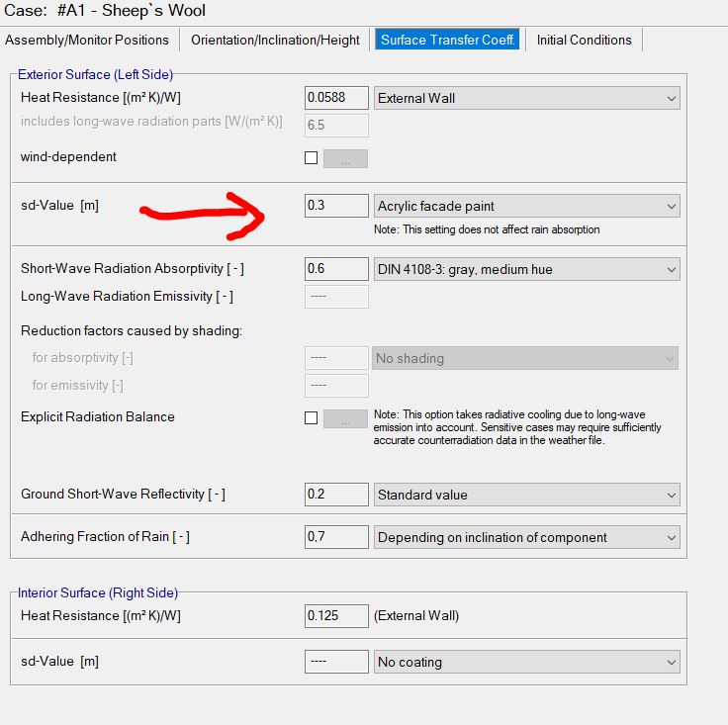Image resolution: width=728 pixels, height=725 pixels.
Task: Focus the Adhering Fraction of Rain field
Action: pyautogui.click(x=336, y=537)
